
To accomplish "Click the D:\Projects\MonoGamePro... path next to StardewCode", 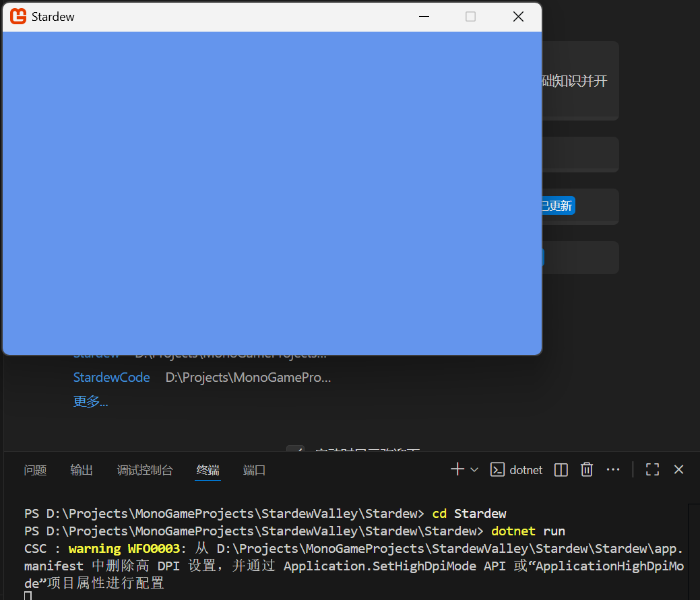I will (x=248, y=377).
